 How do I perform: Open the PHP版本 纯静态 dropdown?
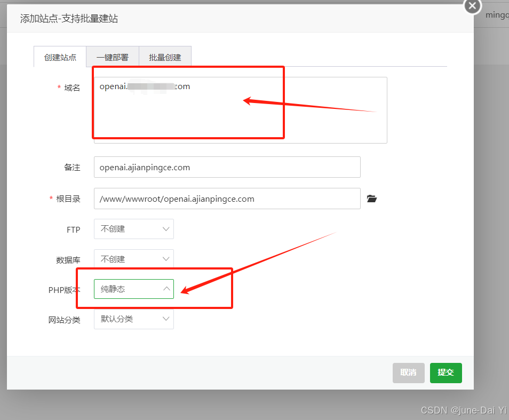tap(134, 289)
